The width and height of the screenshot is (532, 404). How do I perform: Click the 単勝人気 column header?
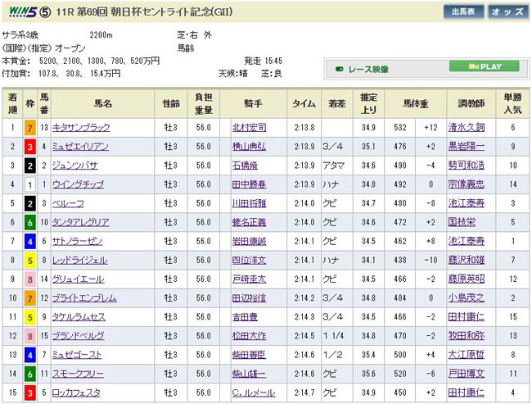511,103
